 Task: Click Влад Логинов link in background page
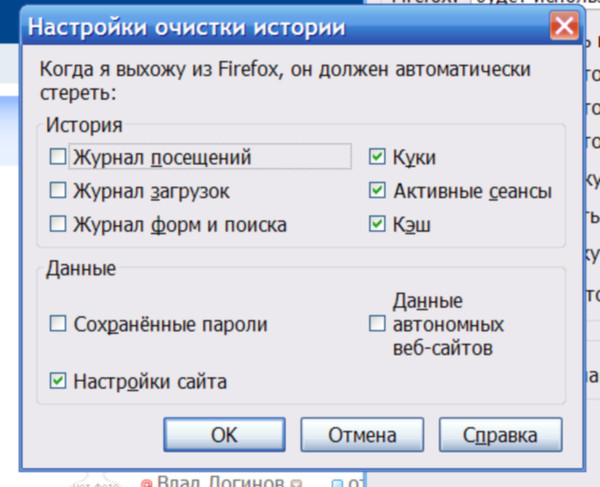pos(220,481)
